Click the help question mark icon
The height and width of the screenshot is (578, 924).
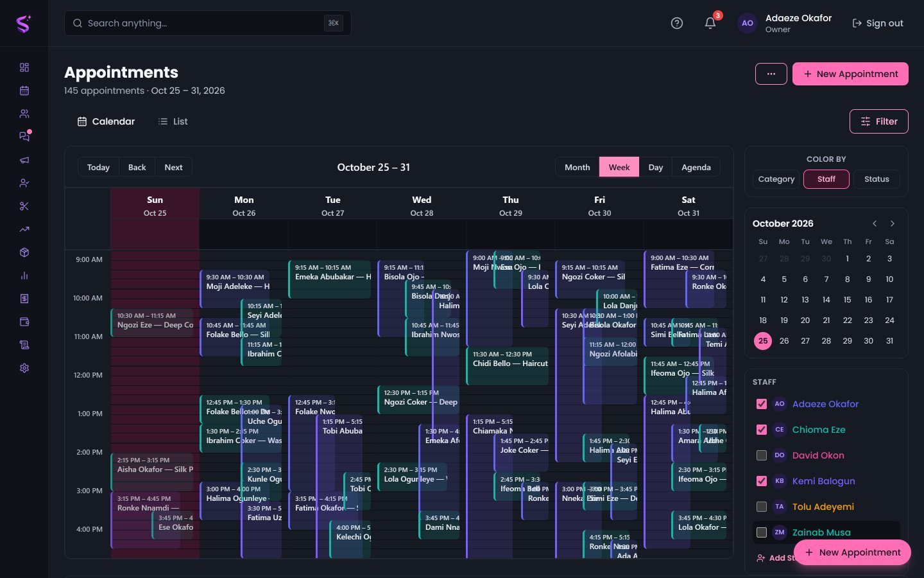coord(677,23)
